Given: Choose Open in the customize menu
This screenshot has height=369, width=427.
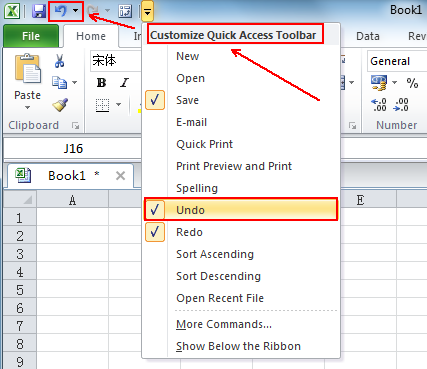Looking at the screenshot, I should coord(241,78).
